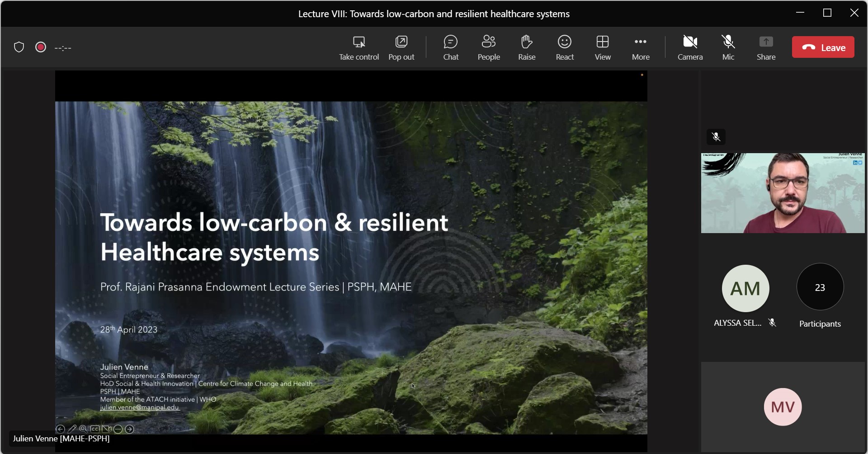Open the View layout options
Screen dimensions: 868x454
(603, 47)
